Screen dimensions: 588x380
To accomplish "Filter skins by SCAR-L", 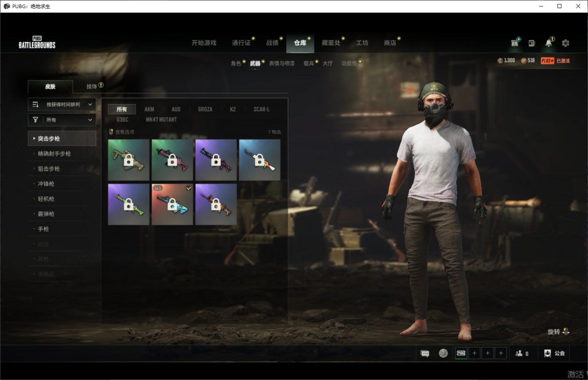I will click(x=261, y=109).
